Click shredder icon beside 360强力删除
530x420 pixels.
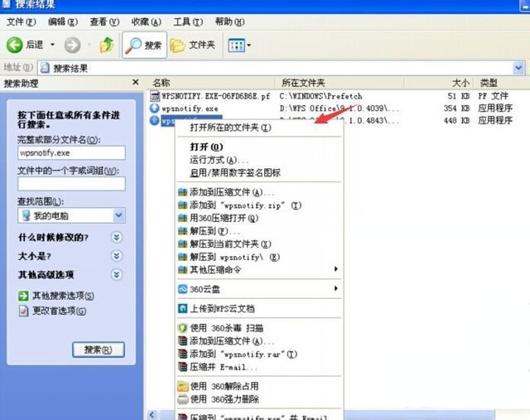point(183,399)
